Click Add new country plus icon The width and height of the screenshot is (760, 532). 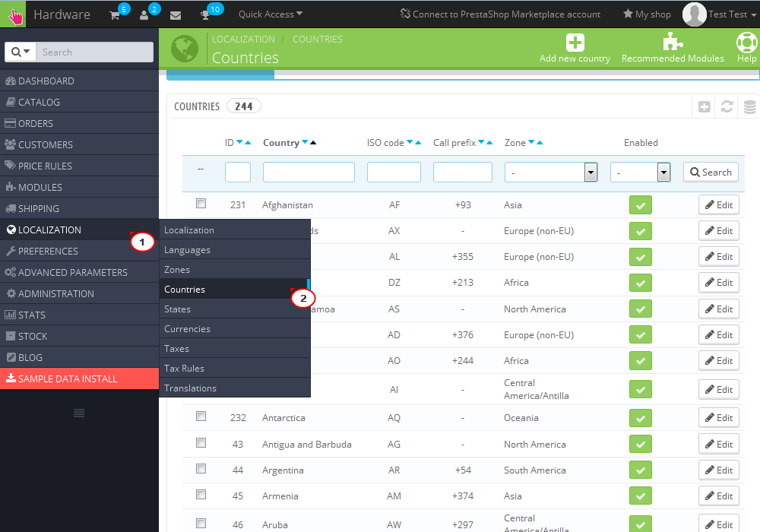tap(575, 43)
